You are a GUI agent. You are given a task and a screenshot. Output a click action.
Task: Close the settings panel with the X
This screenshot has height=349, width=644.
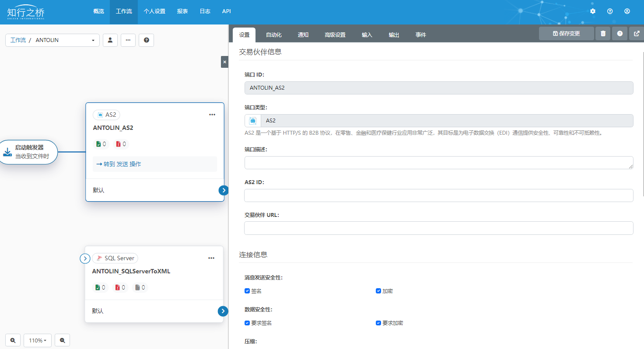tap(225, 62)
